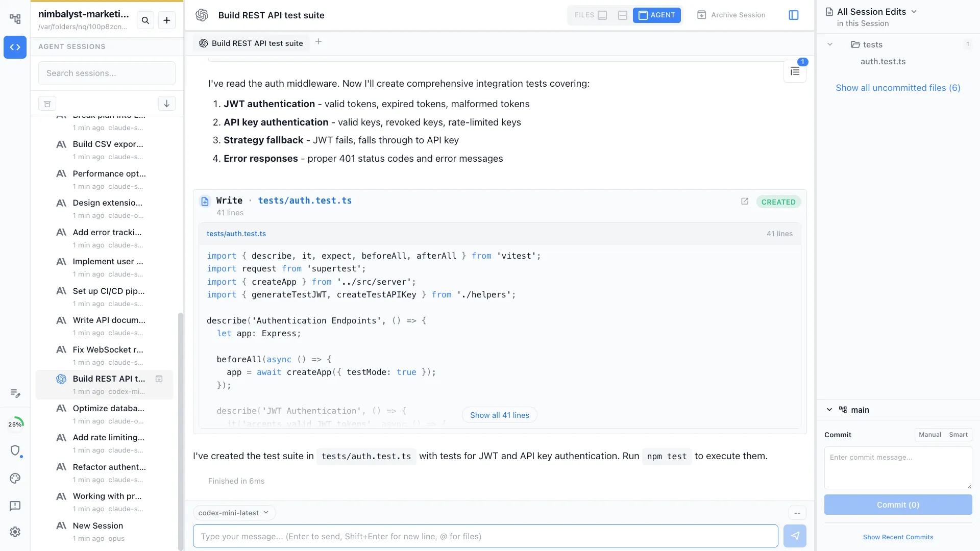Switch to the AGENT view toggle
This screenshot has width=980, height=551.
[x=656, y=15]
